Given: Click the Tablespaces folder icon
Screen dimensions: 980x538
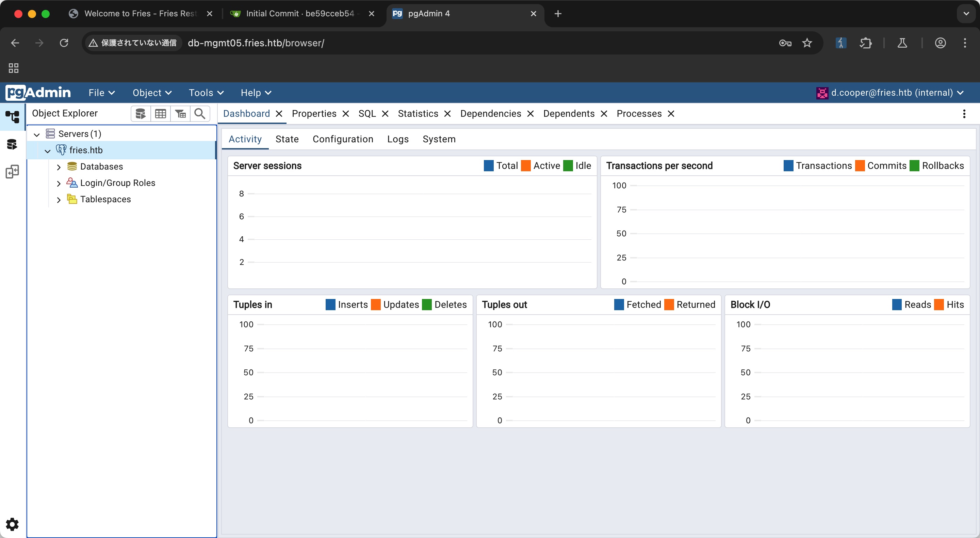Looking at the screenshot, I should (x=72, y=199).
